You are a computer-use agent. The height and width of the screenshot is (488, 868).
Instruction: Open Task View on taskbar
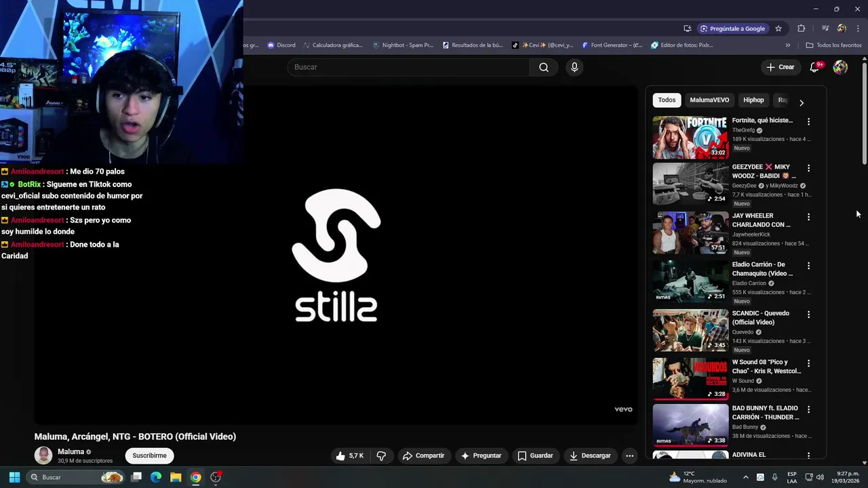(x=136, y=477)
